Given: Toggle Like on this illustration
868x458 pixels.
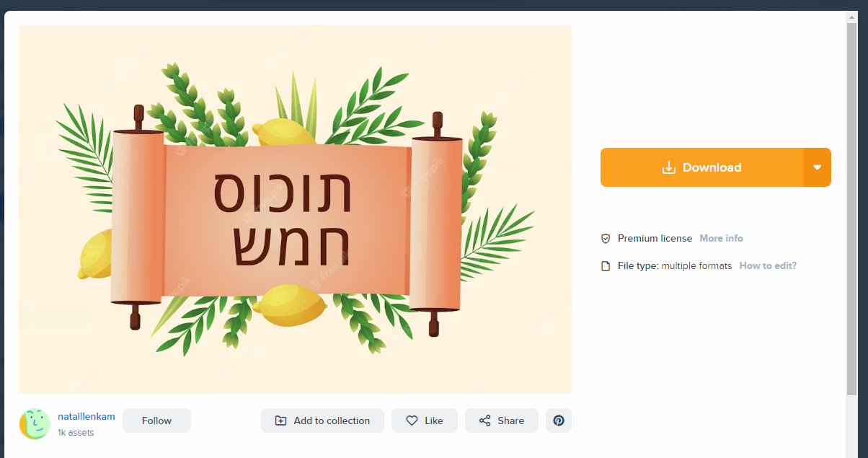Looking at the screenshot, I should (424, 420).
